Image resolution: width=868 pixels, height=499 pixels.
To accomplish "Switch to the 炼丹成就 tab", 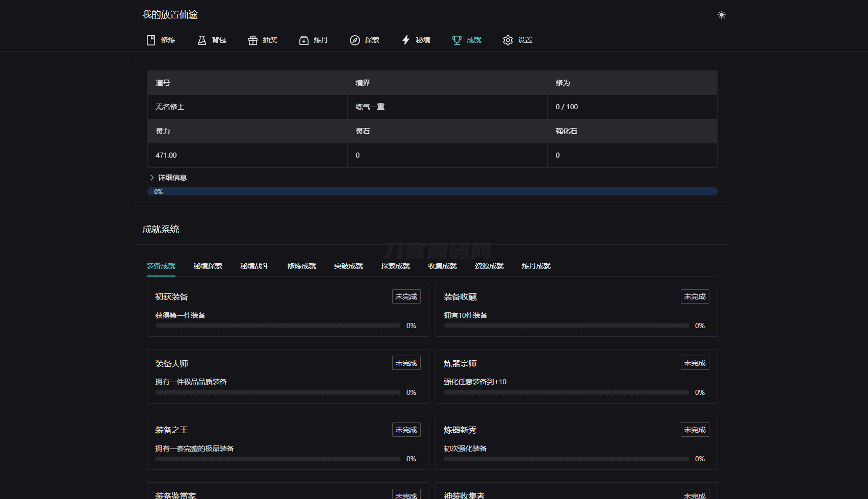I will [x=536, y=266].
